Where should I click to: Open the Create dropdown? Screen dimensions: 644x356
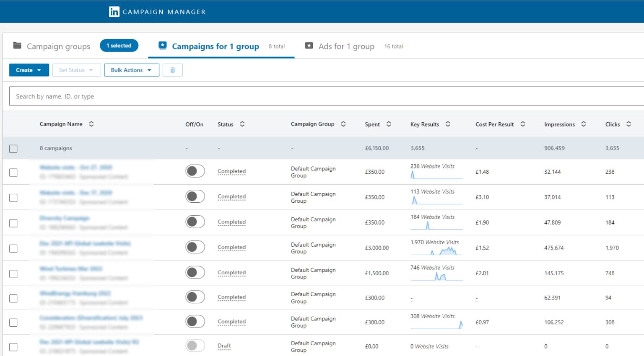click(x=29, y=70)
